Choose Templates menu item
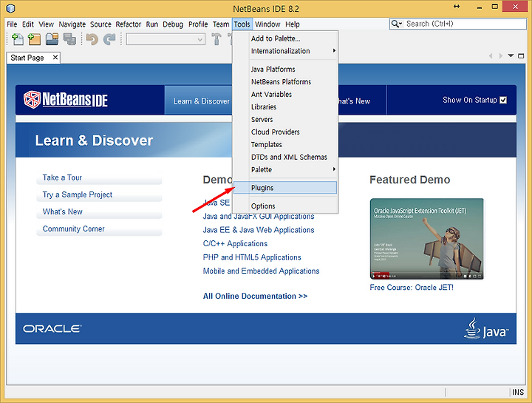The width and height of the screenshot is (532, 403). coord(285,145)
